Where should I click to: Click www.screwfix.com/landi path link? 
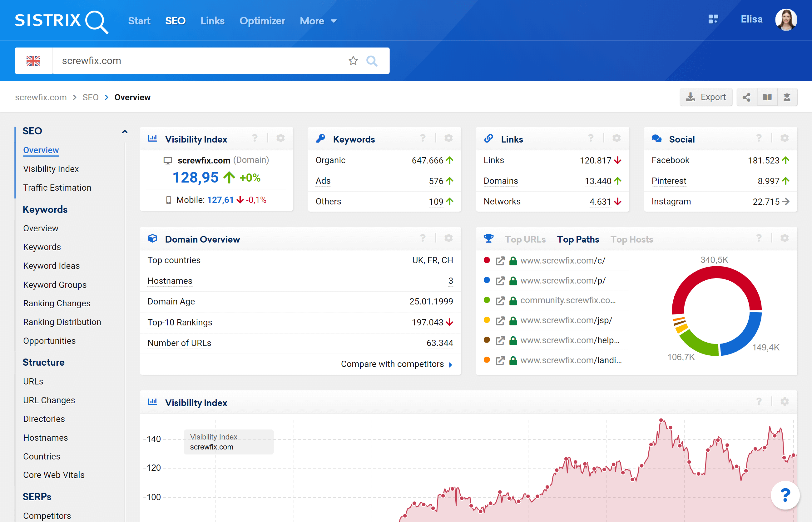[571, 360]
